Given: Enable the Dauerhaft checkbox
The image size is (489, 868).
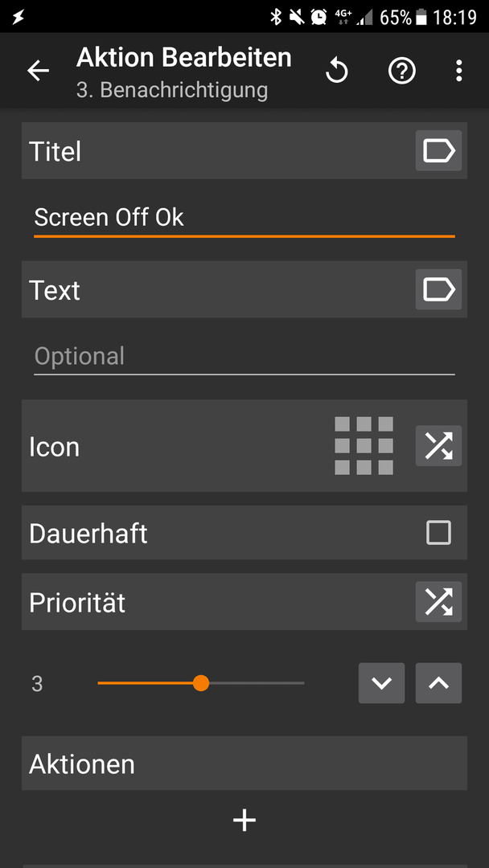Looking at the screenshot, I should 438,533.
